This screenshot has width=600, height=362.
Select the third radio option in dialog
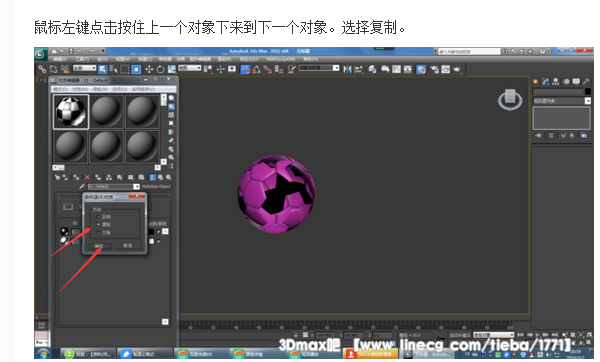(x=98, y=232)
